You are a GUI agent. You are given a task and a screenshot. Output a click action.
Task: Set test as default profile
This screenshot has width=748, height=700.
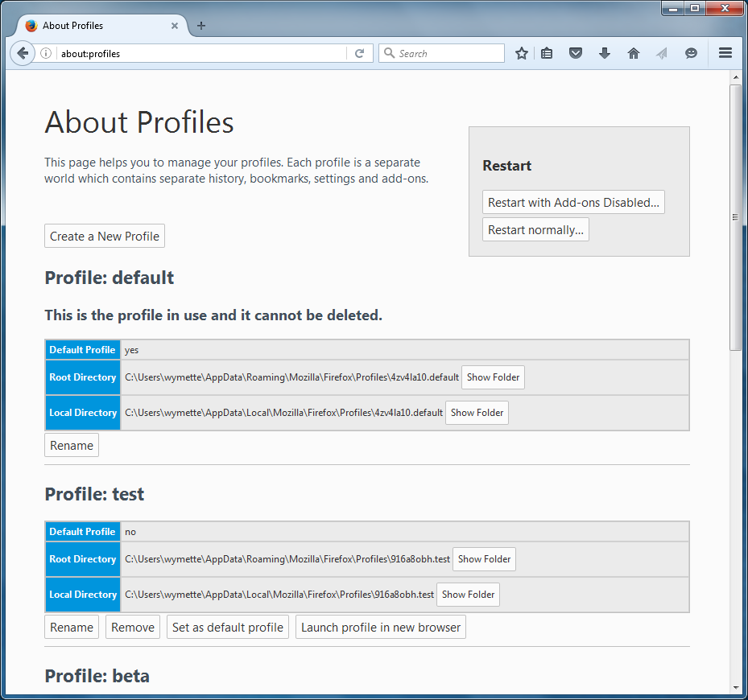228,627
